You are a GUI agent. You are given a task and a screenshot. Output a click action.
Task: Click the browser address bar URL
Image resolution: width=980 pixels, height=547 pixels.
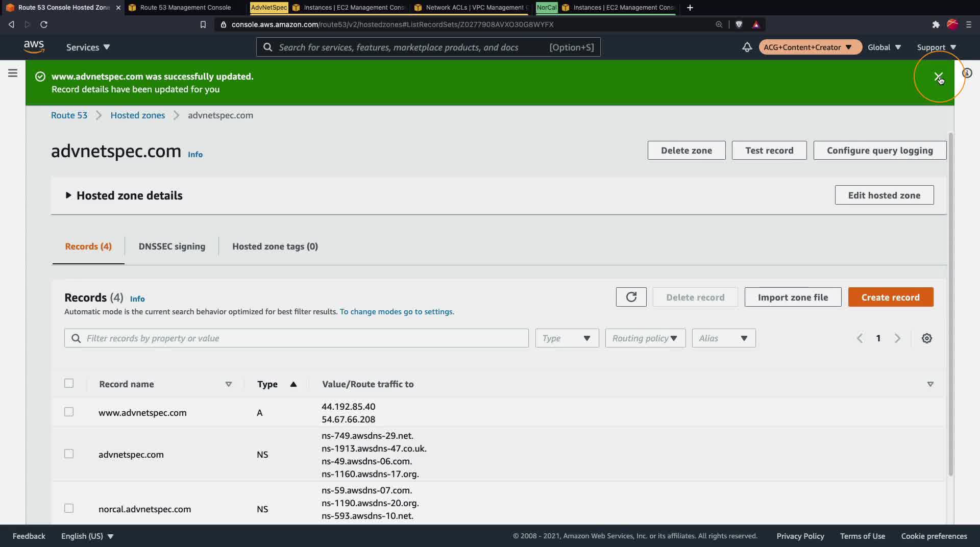point(392,24)
